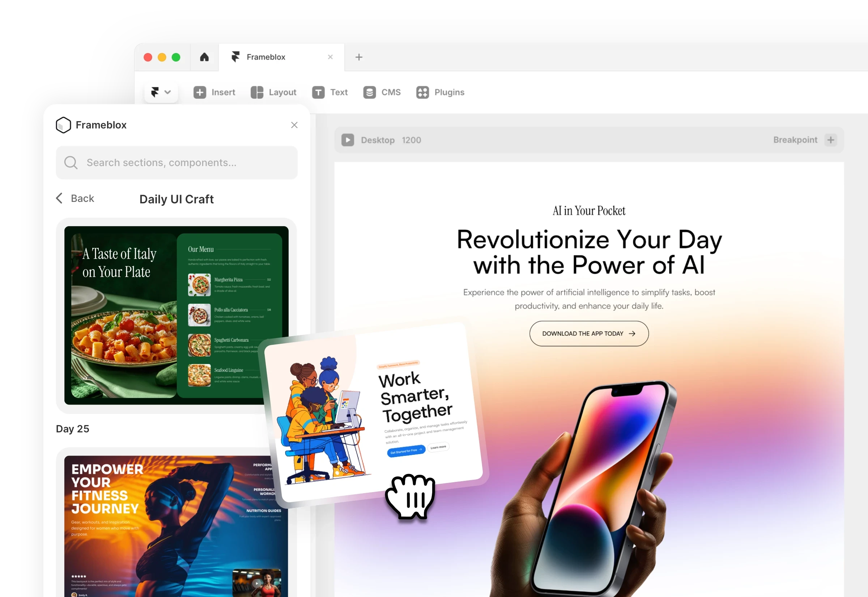Click the Frameblox hexagon logo

[x=63, y=125]
